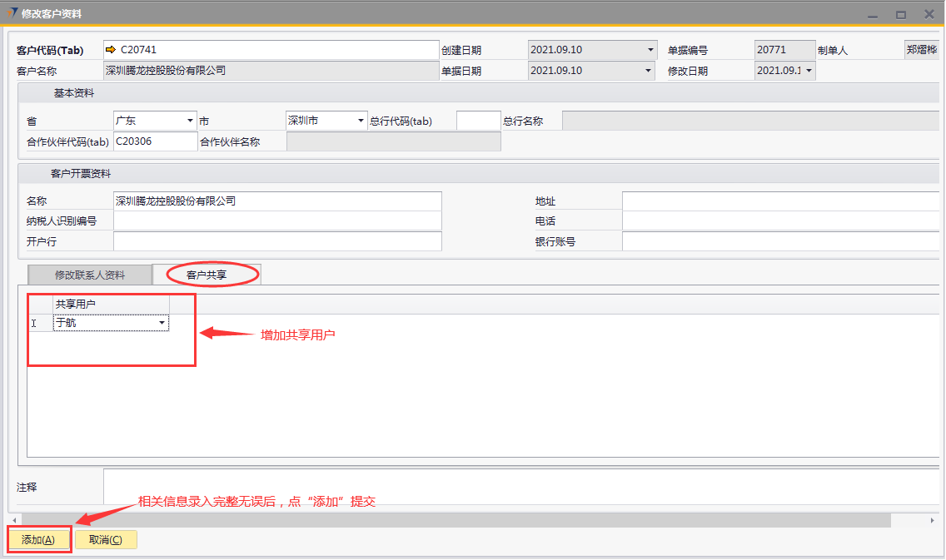Viewport: 946px width, 560px height.
Task: Open the 共享用户 dropdown showing 于航
Action: [x=162, y=323]
